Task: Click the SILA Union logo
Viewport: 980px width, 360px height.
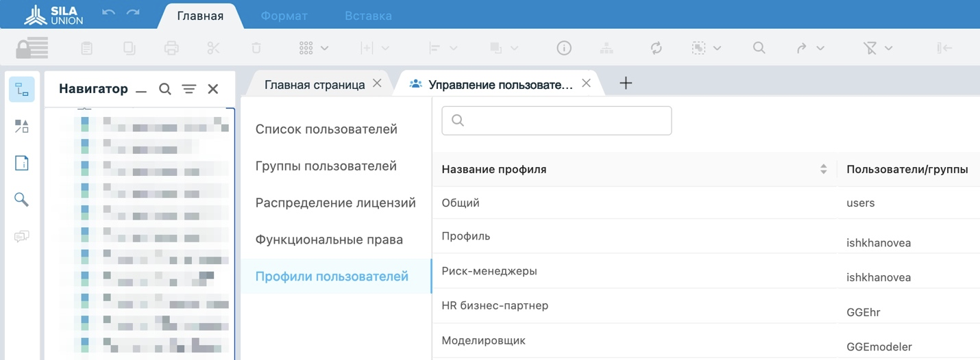Action: 53,14
